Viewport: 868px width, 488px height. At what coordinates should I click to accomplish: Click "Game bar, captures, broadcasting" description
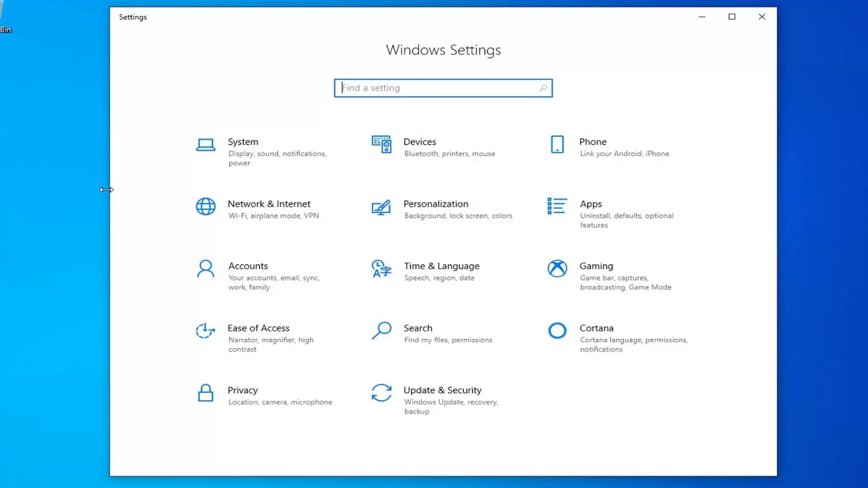tap(626, 283)
